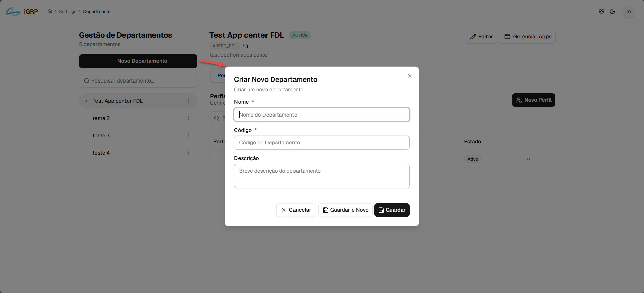Open the settings gear icon

[x=601, y=11]
